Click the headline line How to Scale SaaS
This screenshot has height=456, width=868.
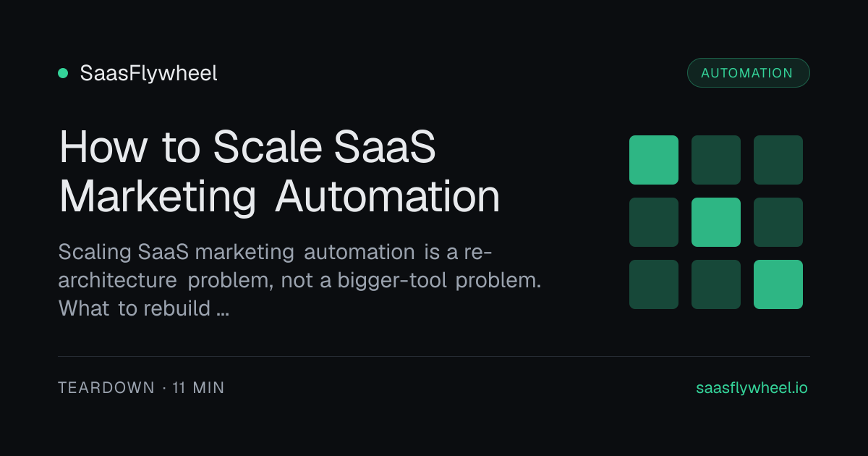click(x=247, y=148)
